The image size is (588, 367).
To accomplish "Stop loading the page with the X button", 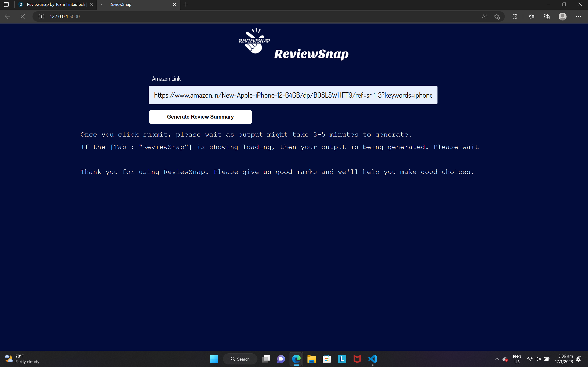I will click(x=23, y=17).
